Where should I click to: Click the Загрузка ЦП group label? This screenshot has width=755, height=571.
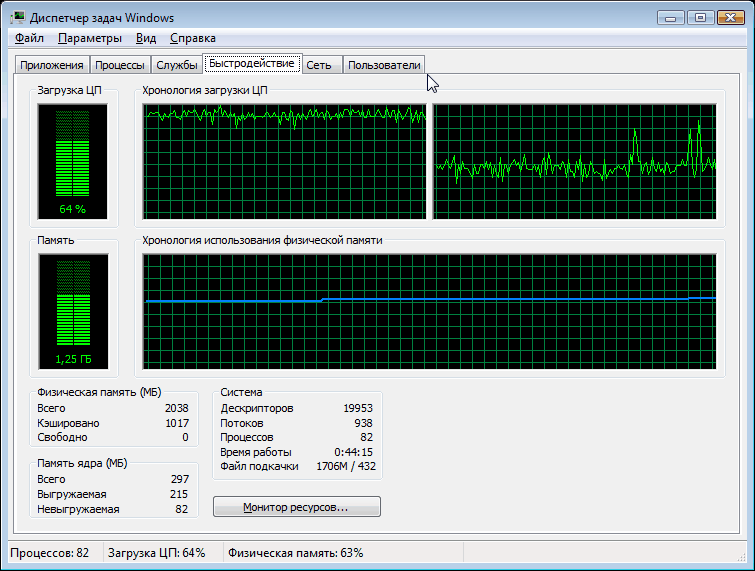(69, 91)
